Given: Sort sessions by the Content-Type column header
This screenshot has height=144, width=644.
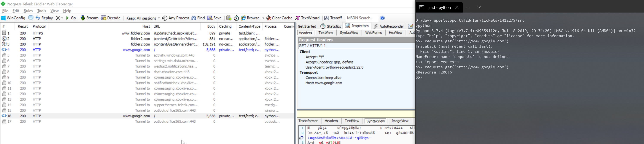Looking at the screenshot, I should pyautogui.click(x=250, y=27).
